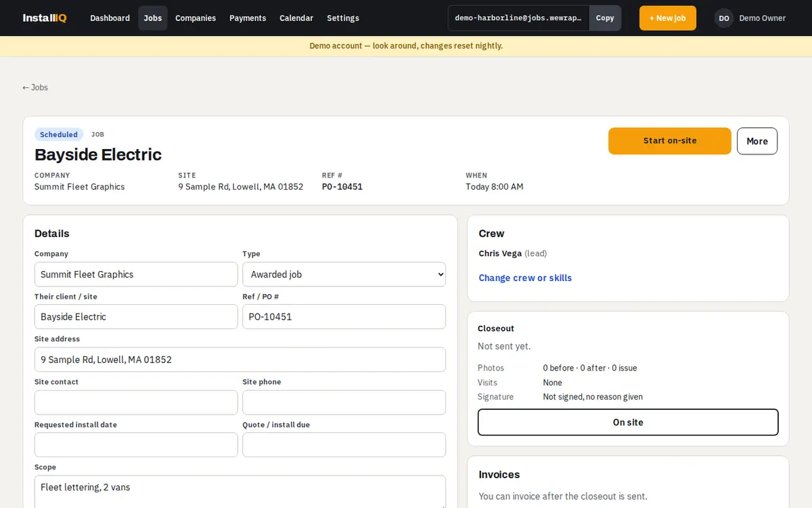Open the Dashboard nav item

tap(110, 18)
